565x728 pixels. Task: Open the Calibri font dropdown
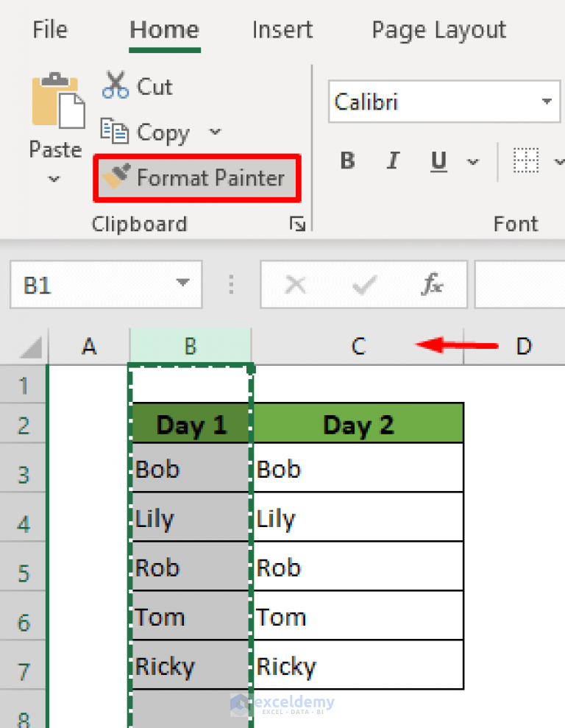click(545, 102)
